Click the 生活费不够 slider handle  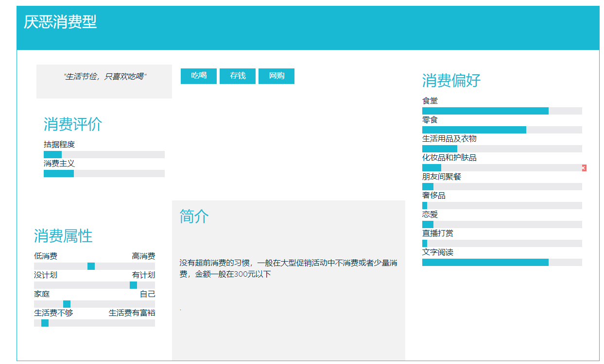tap(45, 323)
